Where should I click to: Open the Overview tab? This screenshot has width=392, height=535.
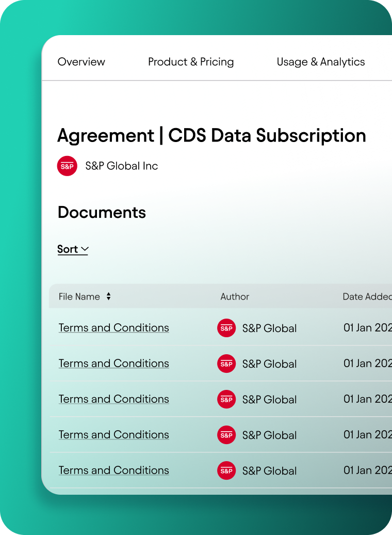pos(81,62)
